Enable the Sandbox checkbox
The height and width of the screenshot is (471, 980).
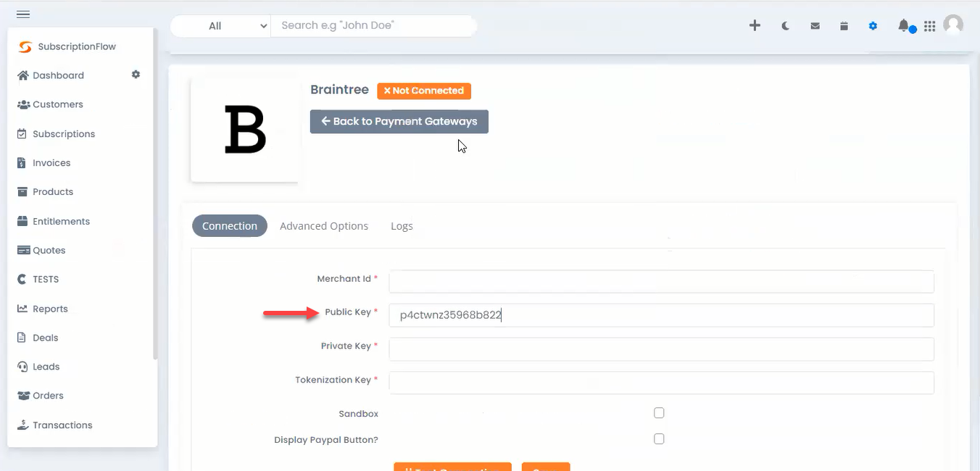[659, 413]
